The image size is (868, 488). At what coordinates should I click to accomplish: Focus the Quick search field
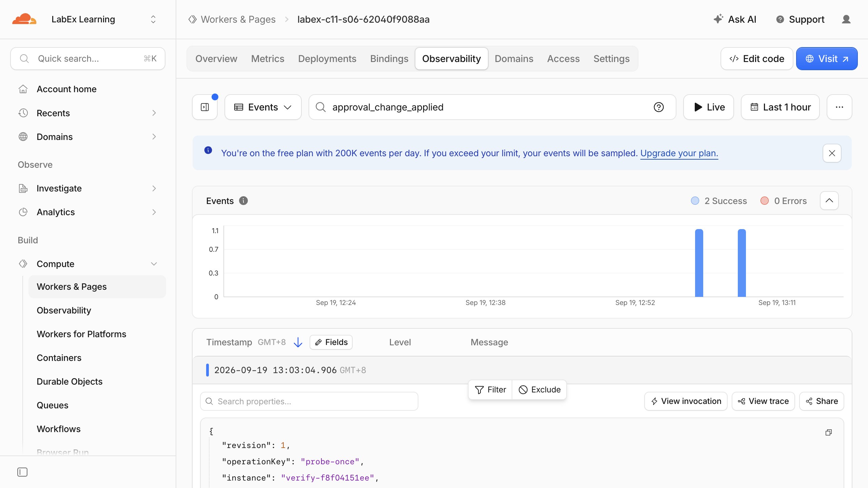[88, 59]
